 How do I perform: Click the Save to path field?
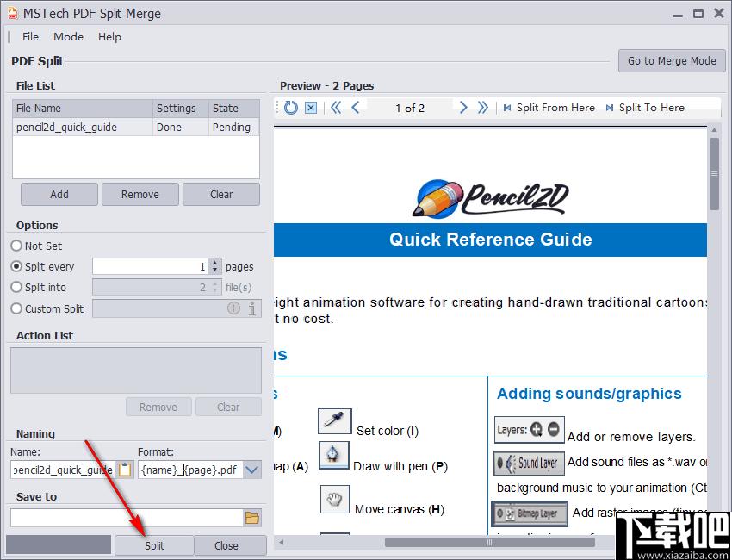click(x=126, y=518)
